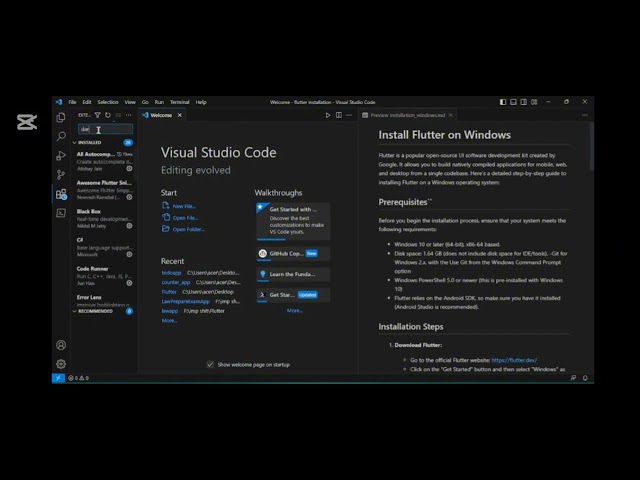Open the Search view in activity bar
The image size is (640, 480).
click(x=61, y=136)
